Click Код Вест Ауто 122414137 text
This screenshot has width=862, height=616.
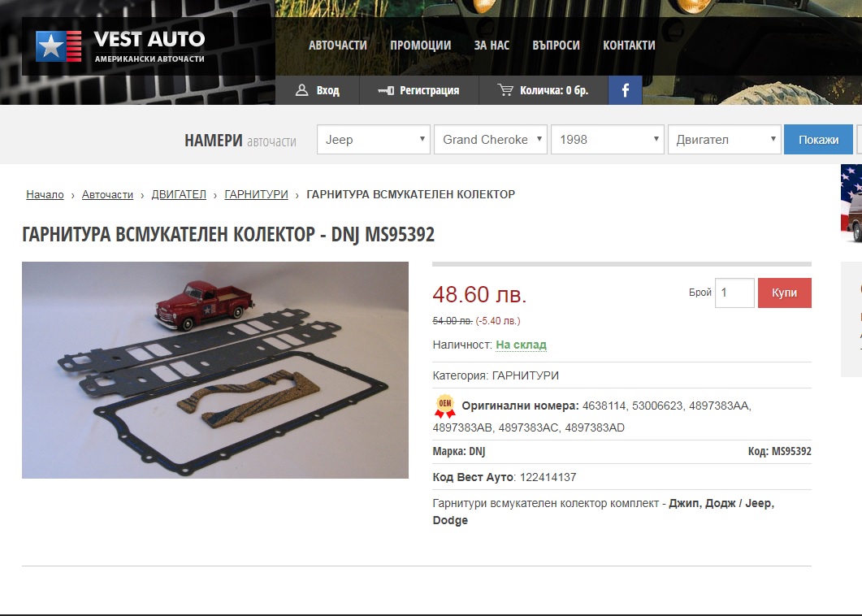pyautogui.click(x=504, y=477)
